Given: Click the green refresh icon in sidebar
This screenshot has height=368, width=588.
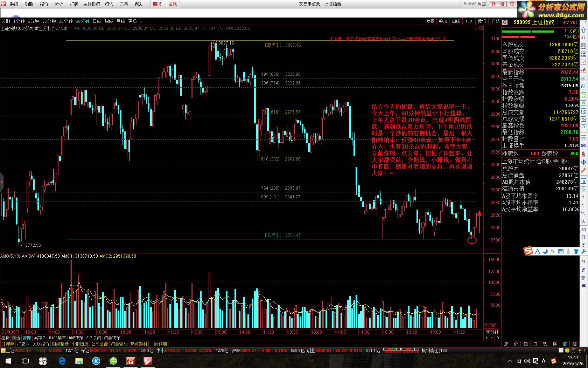Looking at the screenshot, I should click(583, 189).
